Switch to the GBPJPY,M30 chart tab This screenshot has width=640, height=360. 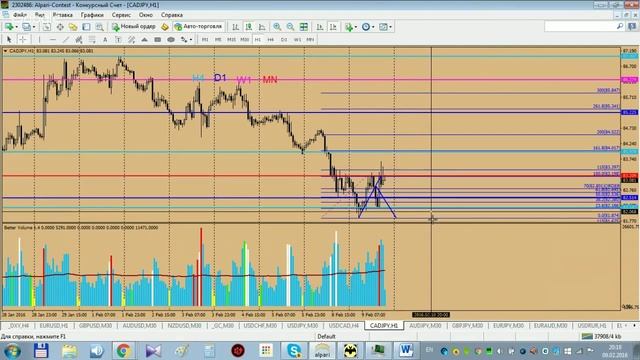[x=467, y=326]
